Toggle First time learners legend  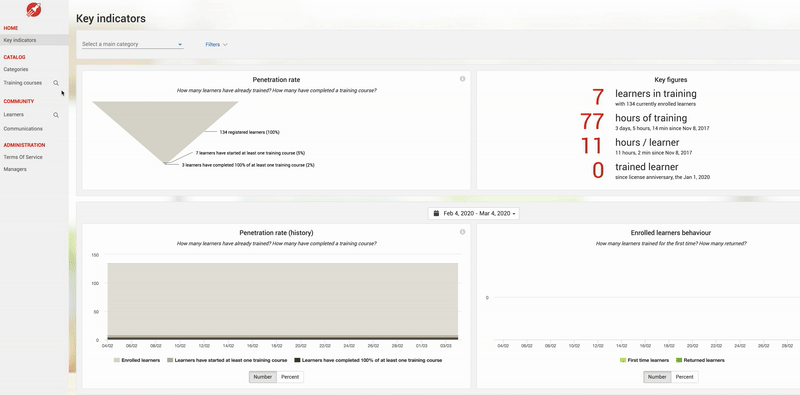point(644,360)
